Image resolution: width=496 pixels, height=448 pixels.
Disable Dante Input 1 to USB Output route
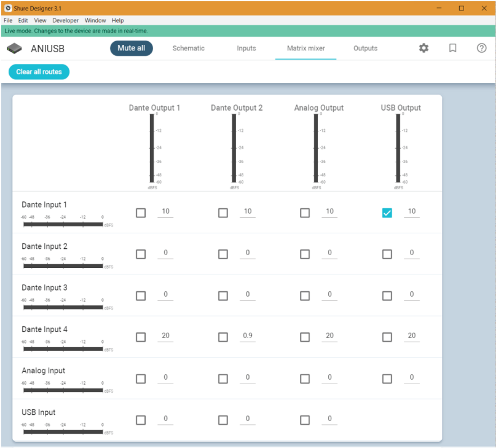click(387, 212)
